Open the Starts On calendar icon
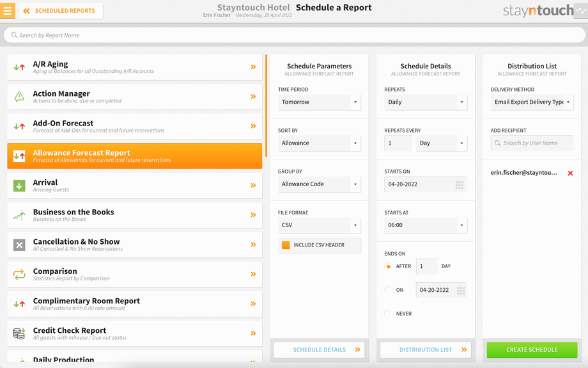This screenshot has height=368, width=588. pos(460,184)
